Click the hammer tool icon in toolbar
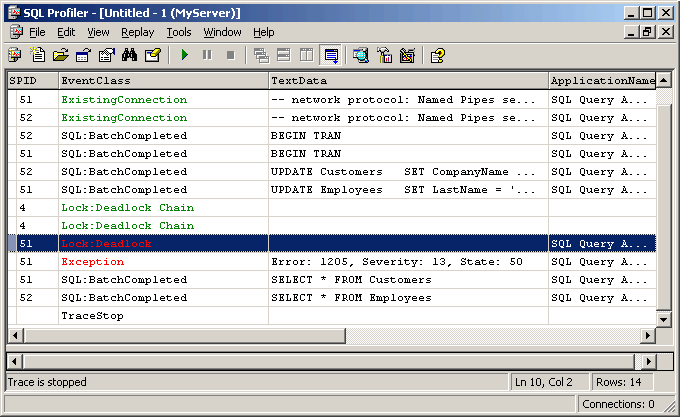The image size is (680, 417). click(384, 55)
